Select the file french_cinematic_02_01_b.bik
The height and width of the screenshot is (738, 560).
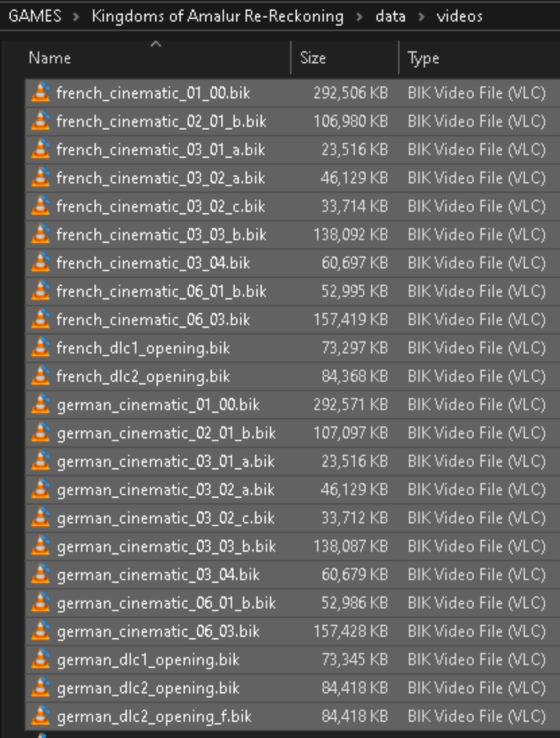coord(292,121)
